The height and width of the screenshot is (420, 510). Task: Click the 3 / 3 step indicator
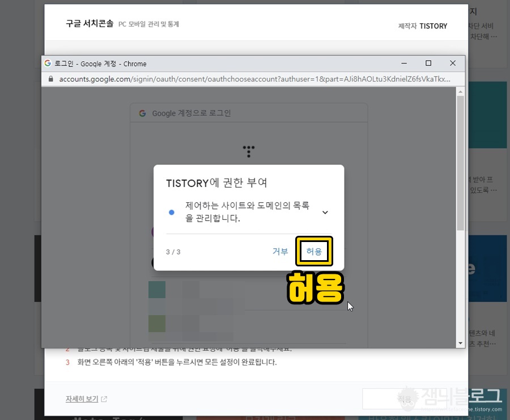tap(173, 252)
